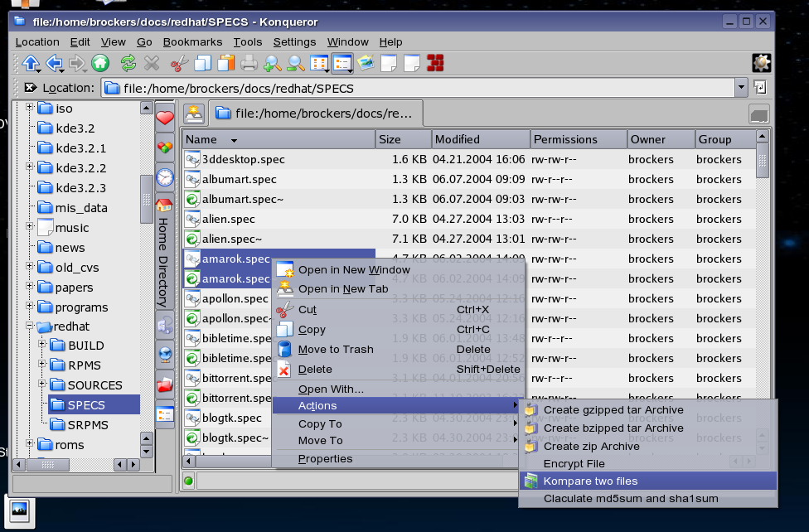The image size is (809, 532).
Task: Expand the old_cvs folder node
Action: [29, 266]
